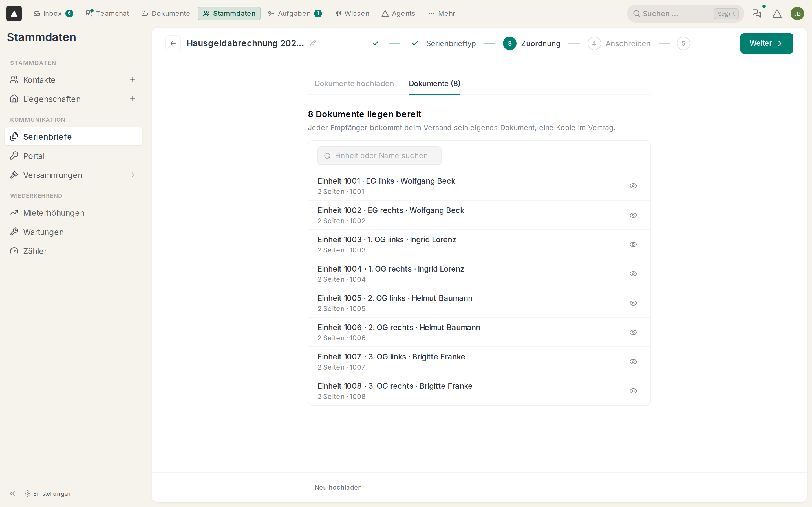Focus the Einheit oder Name suchen field
The image size is (812, 507).
tap(379, 155)
